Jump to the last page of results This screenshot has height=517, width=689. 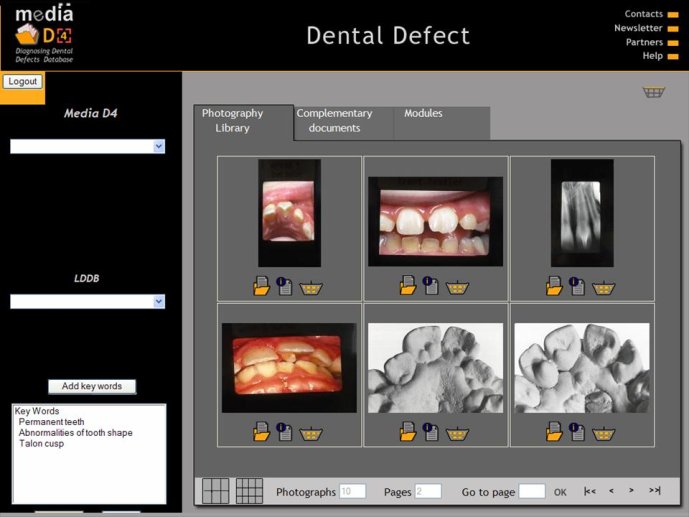click(x=655, y=490)
